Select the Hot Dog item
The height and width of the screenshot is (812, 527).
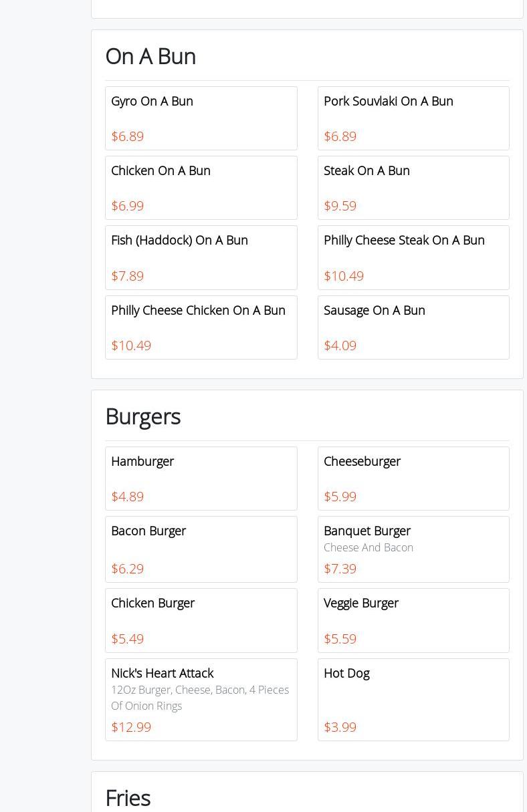pos(413,699)
